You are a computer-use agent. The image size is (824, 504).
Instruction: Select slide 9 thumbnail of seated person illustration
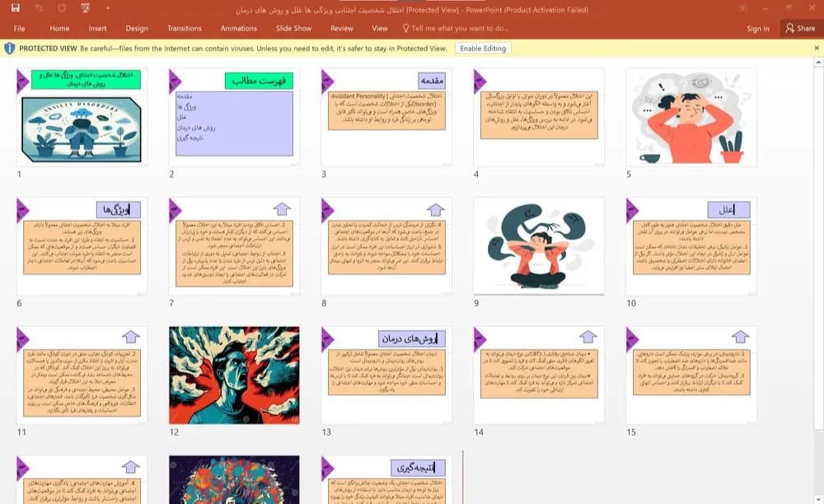pyautogui.click(x=539, y=246)
